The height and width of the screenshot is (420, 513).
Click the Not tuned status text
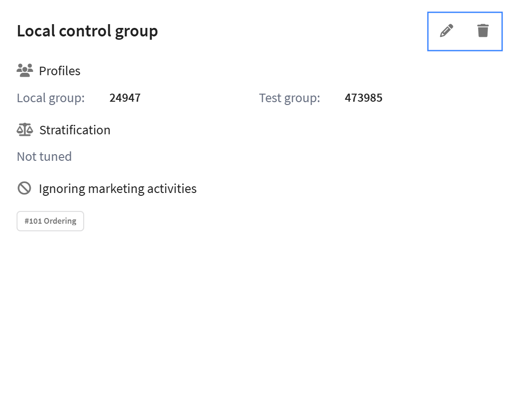pos(44,157)
